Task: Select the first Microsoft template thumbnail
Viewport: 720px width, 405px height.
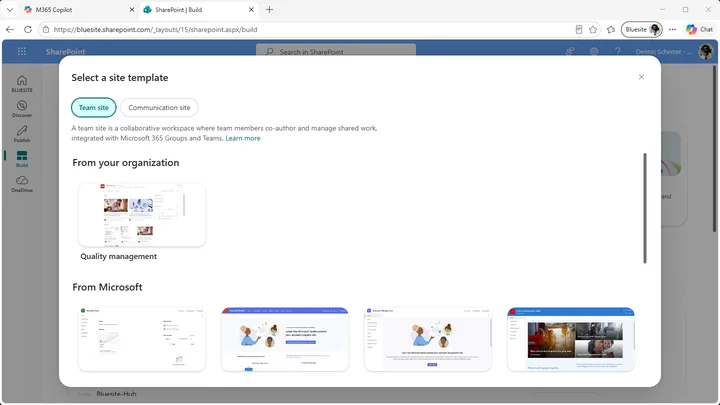Action: pos(142,339)
